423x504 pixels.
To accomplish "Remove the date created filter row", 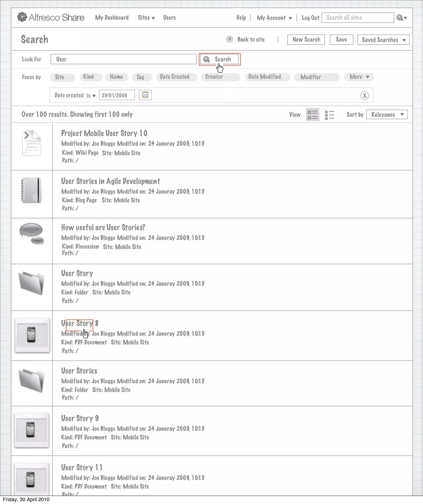I will click(365, 95).
